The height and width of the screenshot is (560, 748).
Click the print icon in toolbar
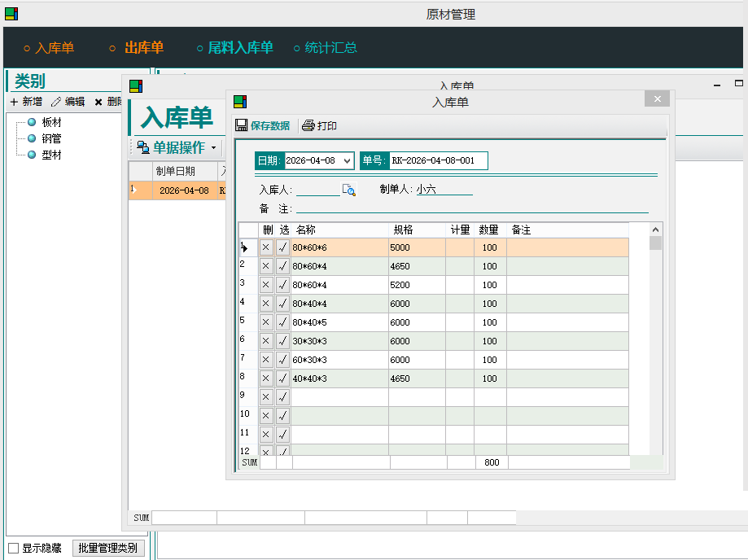coord(308,125)
